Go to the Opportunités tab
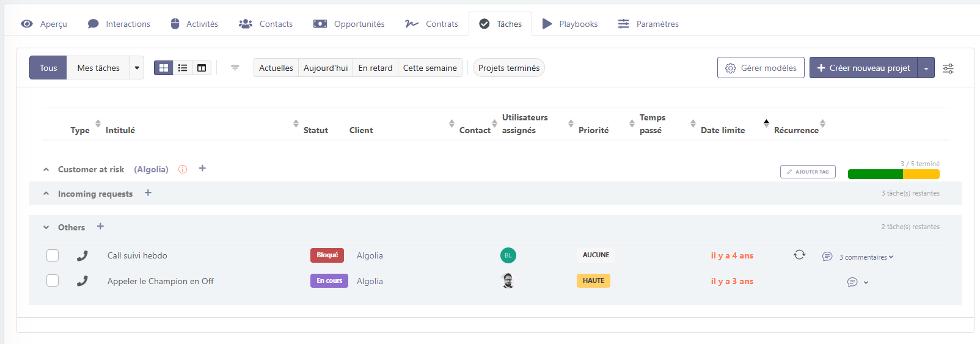The image size is (980, 344). pos(349,24)
